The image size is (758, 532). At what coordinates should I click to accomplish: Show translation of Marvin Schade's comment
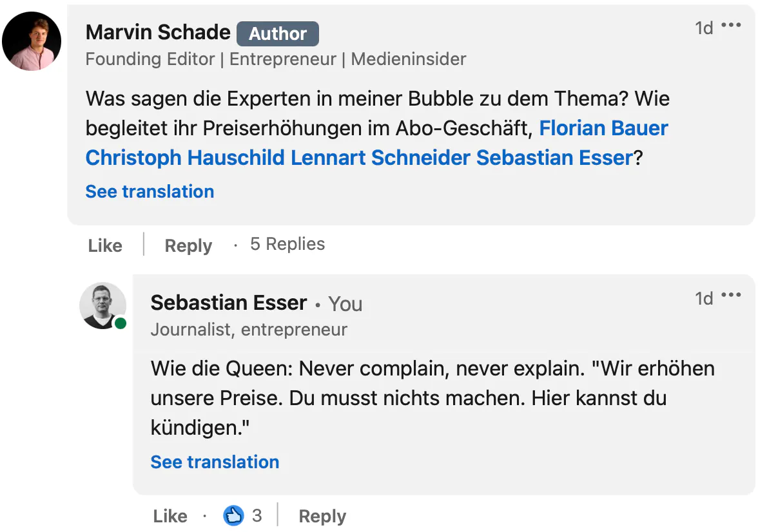click(150, 191)
